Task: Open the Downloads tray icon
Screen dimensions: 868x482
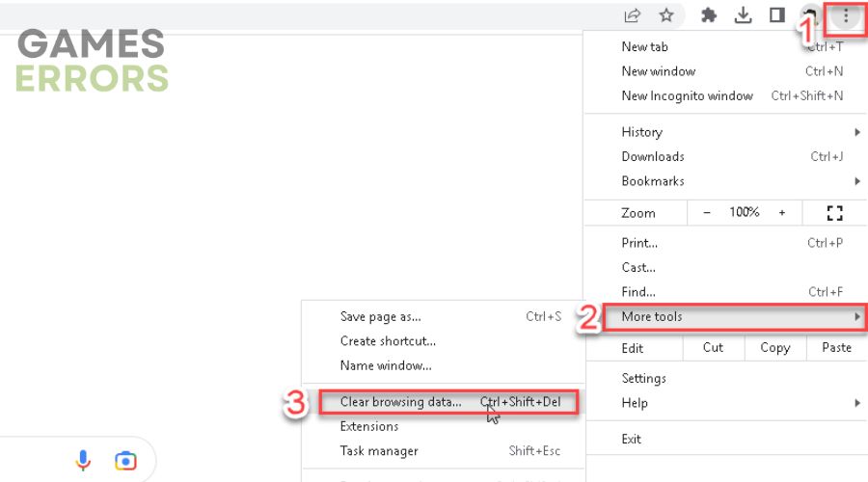Action: click(743, 15)
